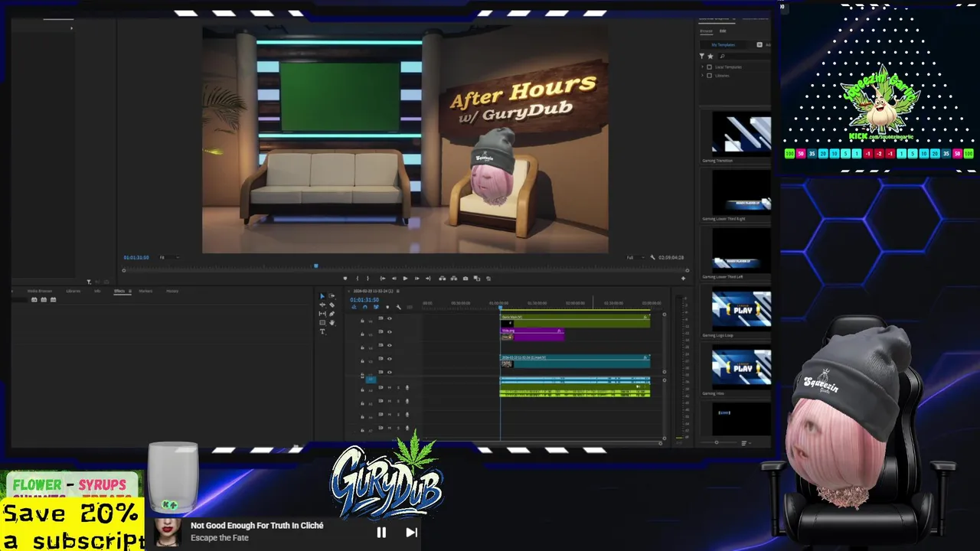This screenshot has width=980, height=551.
Task: Select the Slip tool
Action: point(322,314)
